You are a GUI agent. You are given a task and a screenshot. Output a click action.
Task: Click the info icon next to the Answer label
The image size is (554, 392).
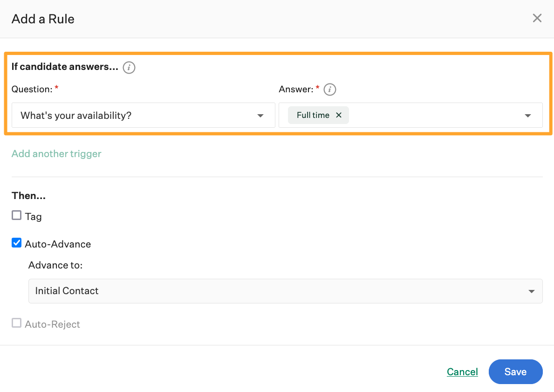(330, 89)
